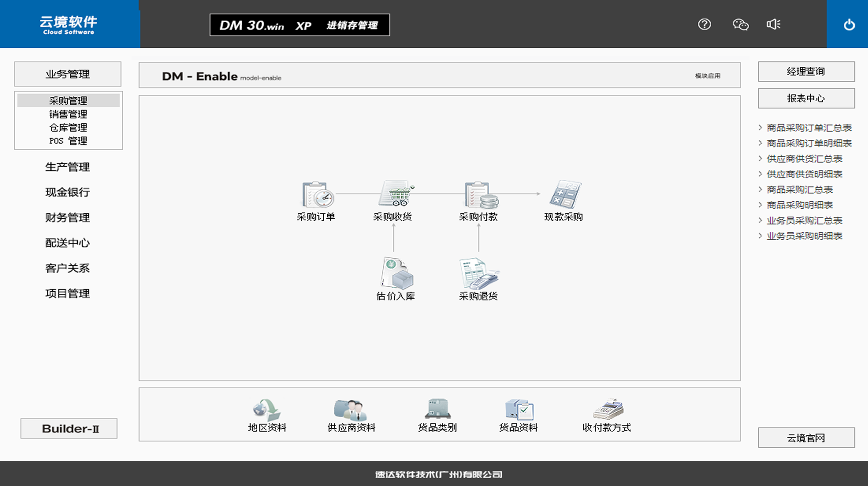Open the 业务员采购汇总表 report
868x486 pixels.
[x=804, y=220]
